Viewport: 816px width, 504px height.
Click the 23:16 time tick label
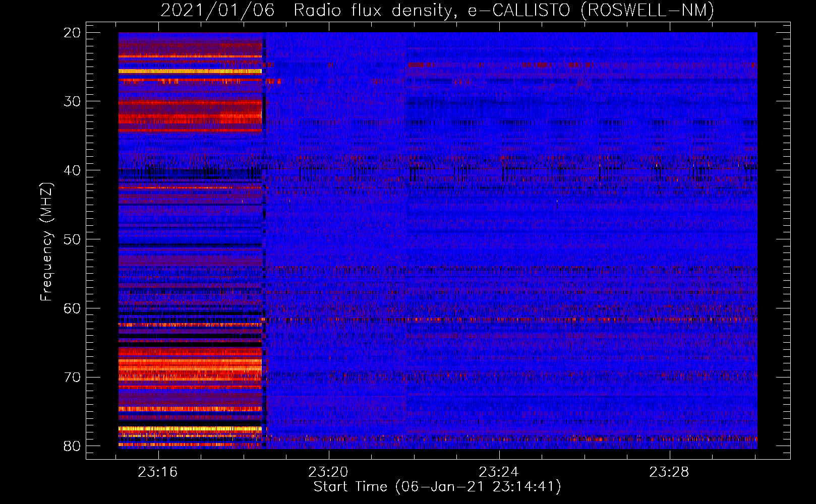point(158,472)
